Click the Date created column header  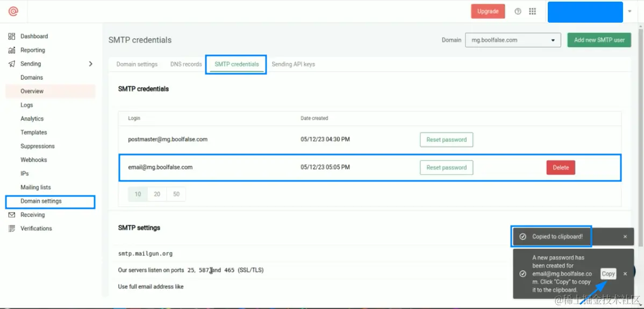tap(314, 118)
